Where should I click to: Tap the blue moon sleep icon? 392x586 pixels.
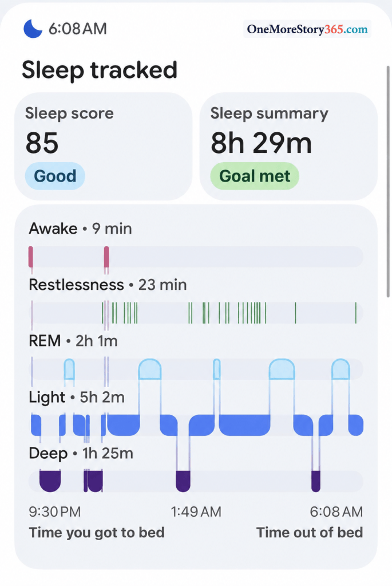click(33, 29)
